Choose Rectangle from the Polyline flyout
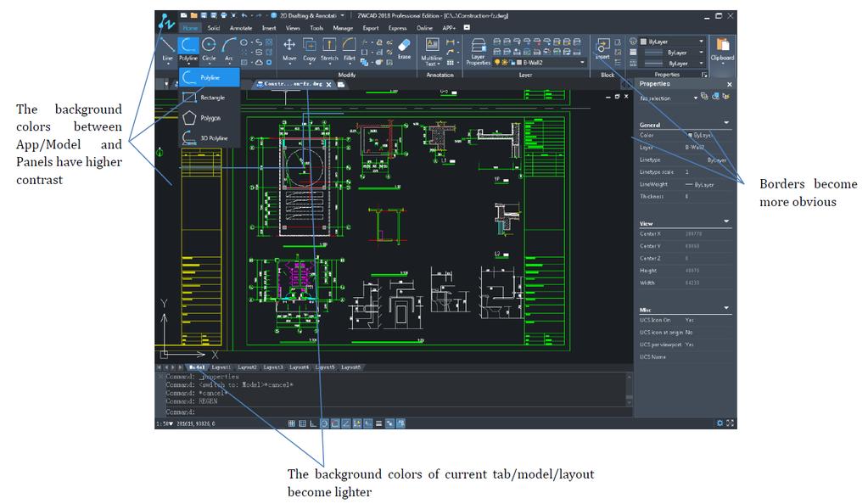868x504 pixels. (210, 98)
